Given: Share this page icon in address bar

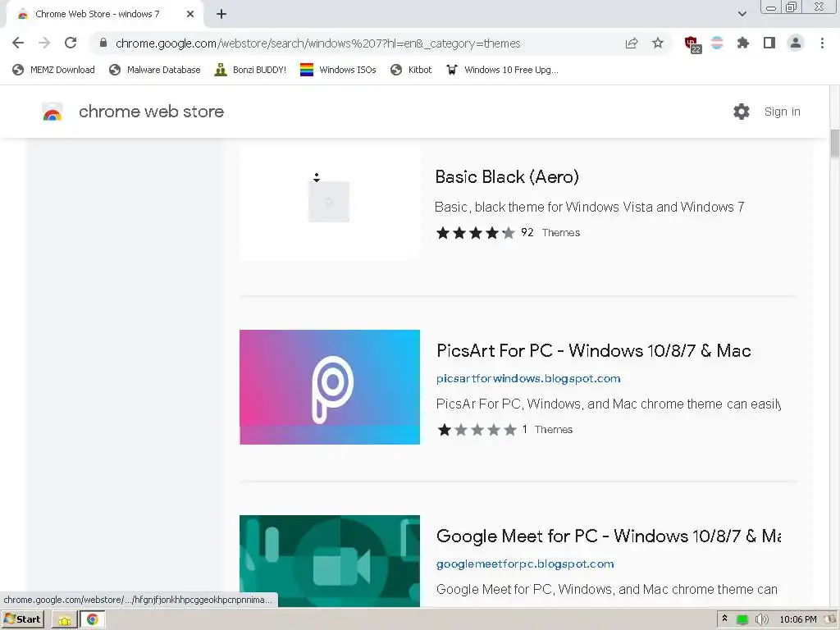Looking at the screenshot, I should [x=632, y=43].
